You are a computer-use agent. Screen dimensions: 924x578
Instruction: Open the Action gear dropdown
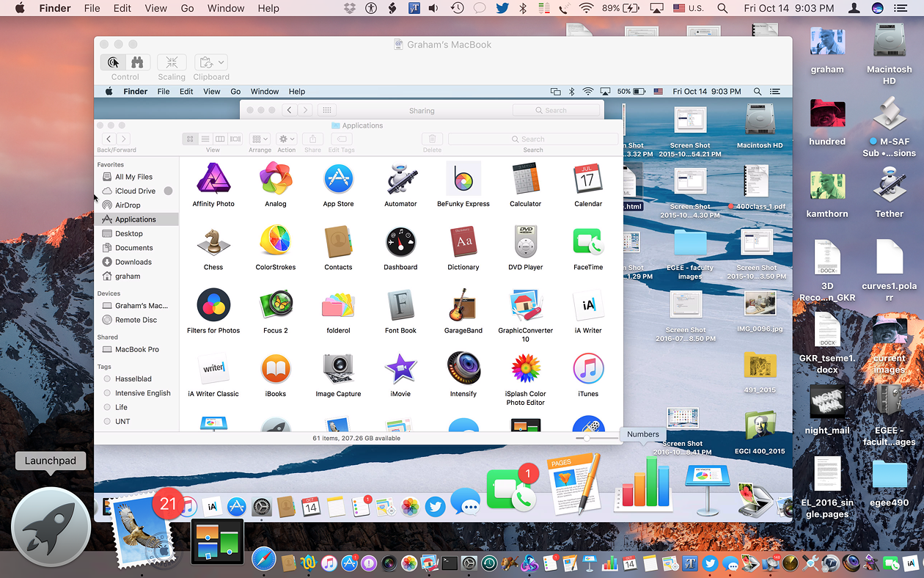point(286,139)
